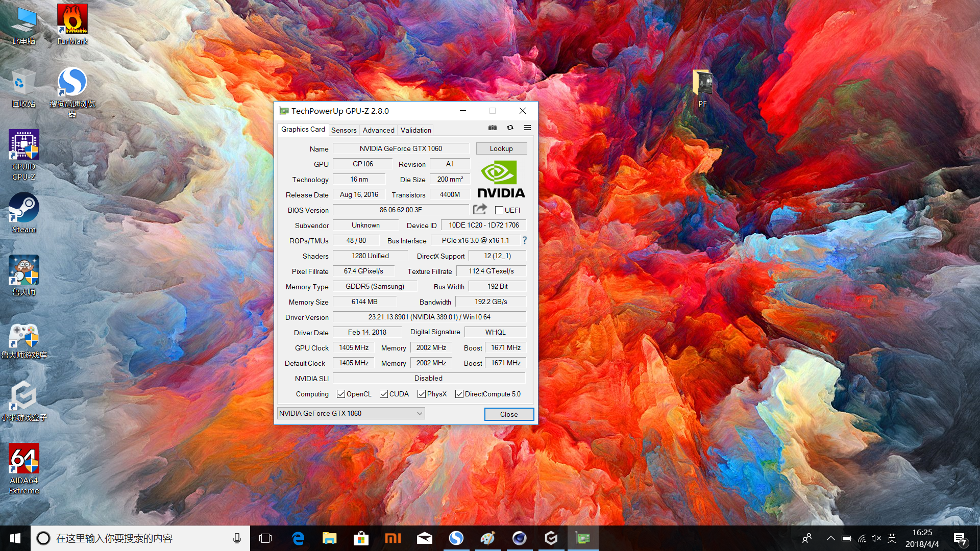Screen dimensions: 980x551
Task: Click the GPU-Z refresh icon
Action: (x=510, y=128)
